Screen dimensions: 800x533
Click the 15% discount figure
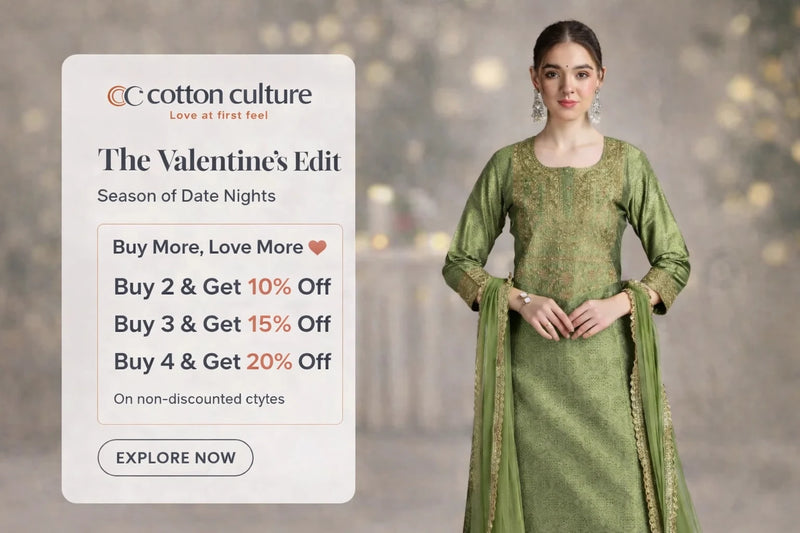pyautogui.click(x=269, y=324)
